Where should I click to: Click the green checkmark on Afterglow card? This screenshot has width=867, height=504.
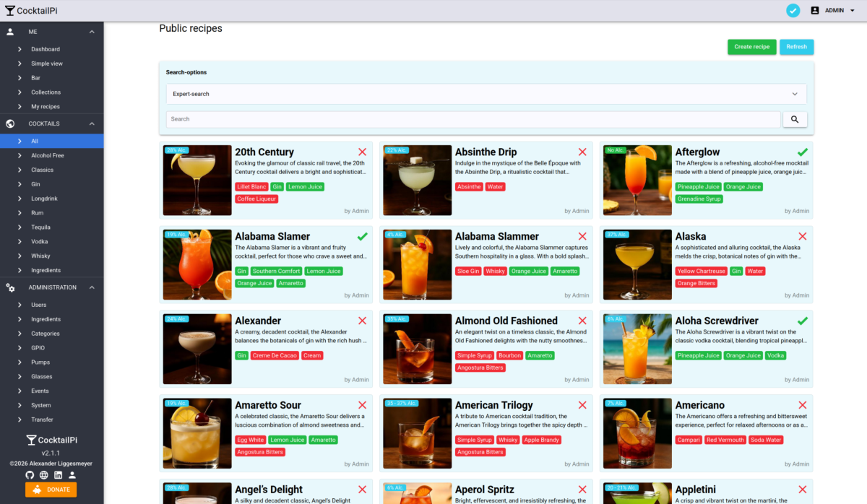pos(802,152)
